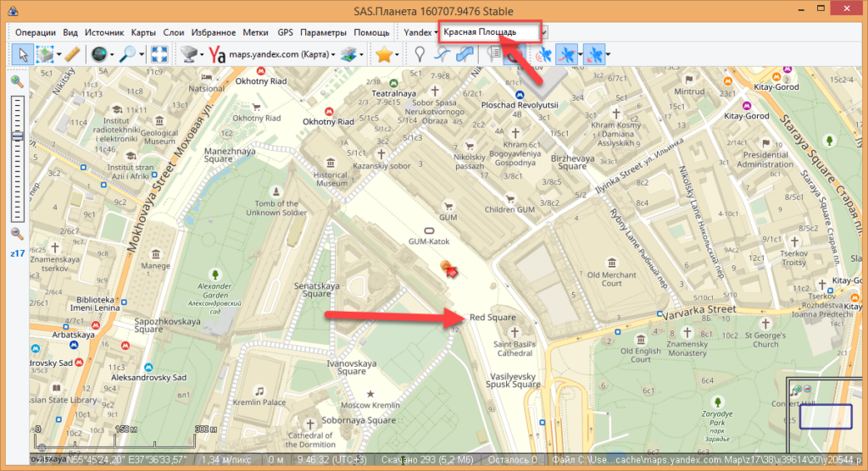Select the arrow pointer move tool
The width and height of the screenshot is (868, 471).
(23, 54)
